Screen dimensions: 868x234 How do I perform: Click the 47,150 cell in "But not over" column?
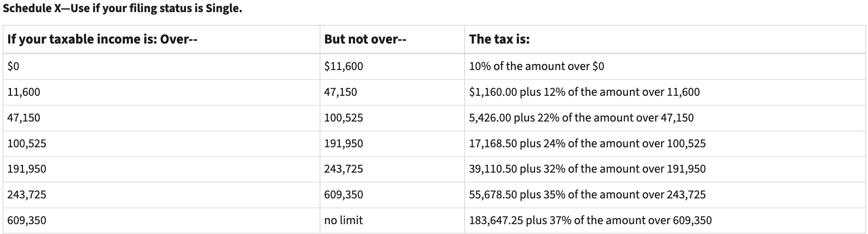click(x=340, y=92)
